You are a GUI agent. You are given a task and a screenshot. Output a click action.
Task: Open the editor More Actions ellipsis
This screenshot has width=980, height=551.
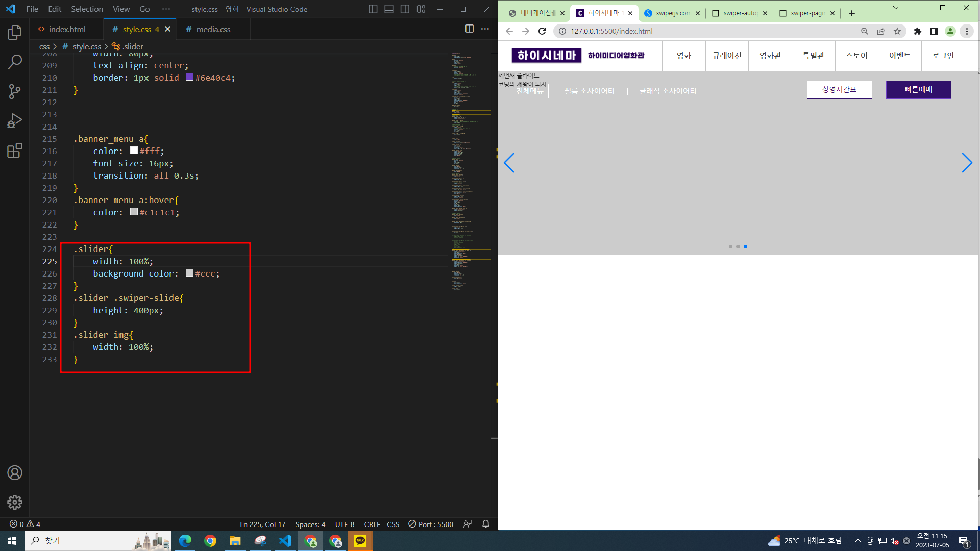tap(485, 29)
